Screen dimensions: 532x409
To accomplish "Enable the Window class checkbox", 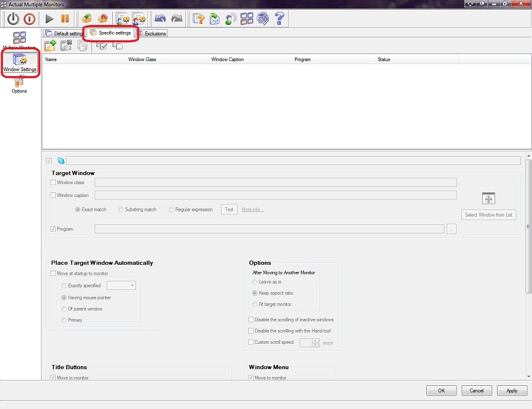I will pos(53,182).
